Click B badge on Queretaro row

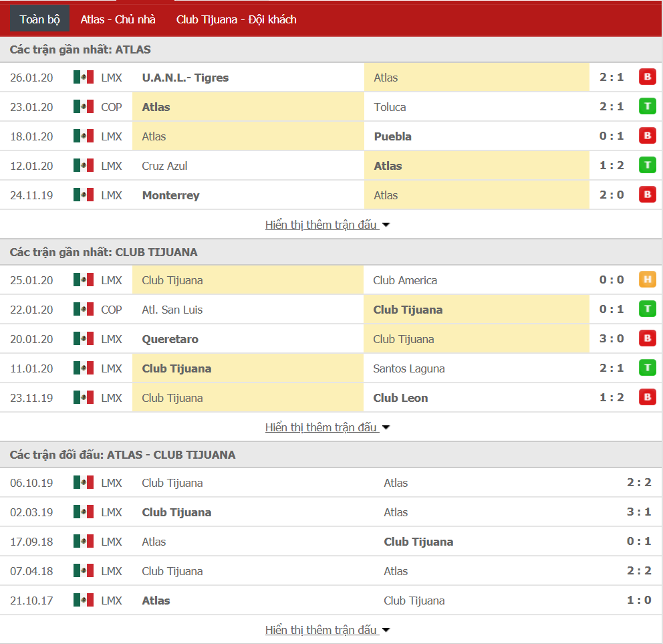click(x=648, y=338)
